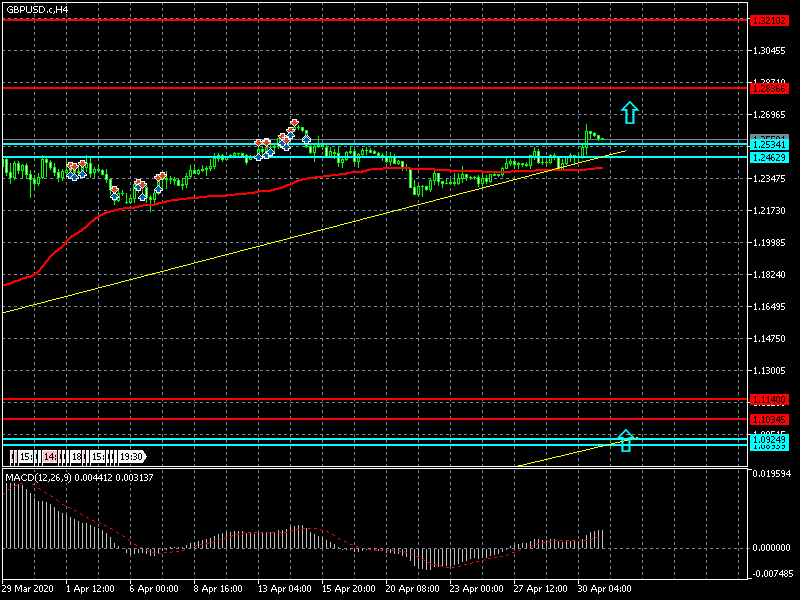
Task: Click the MACD(12,26,9) indicator label
Action: [44, 478]
